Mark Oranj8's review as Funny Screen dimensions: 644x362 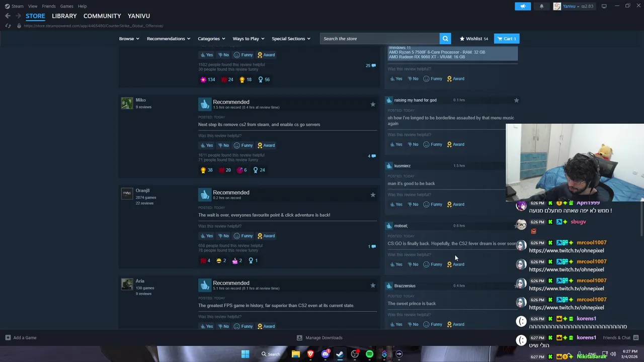point(243,236)
